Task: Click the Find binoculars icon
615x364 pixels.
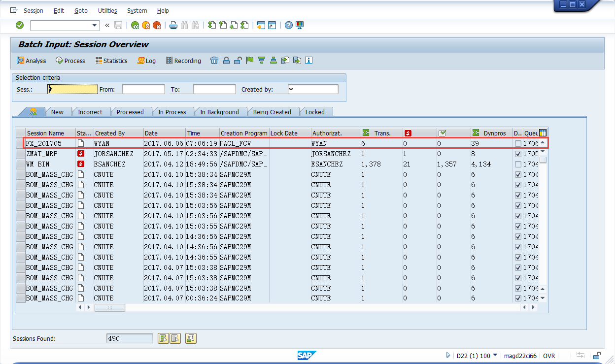Action: tap(184, 25)
